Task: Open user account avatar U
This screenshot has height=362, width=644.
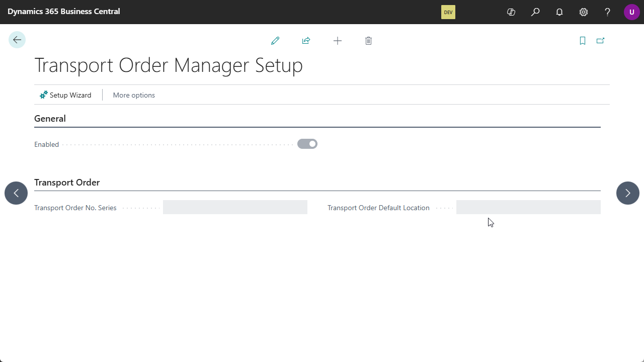Action: (632, 12)
